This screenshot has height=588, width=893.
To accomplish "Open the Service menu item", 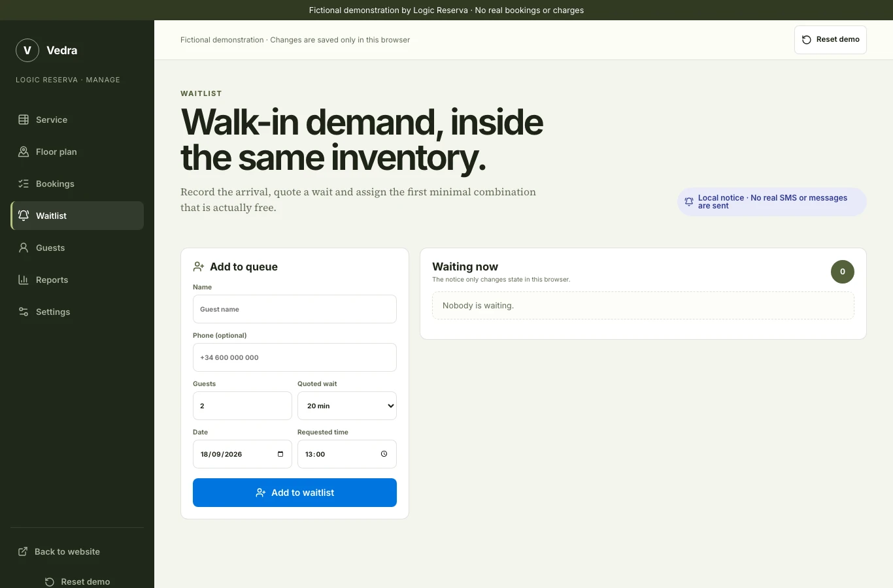I will (x=77, y=120).
